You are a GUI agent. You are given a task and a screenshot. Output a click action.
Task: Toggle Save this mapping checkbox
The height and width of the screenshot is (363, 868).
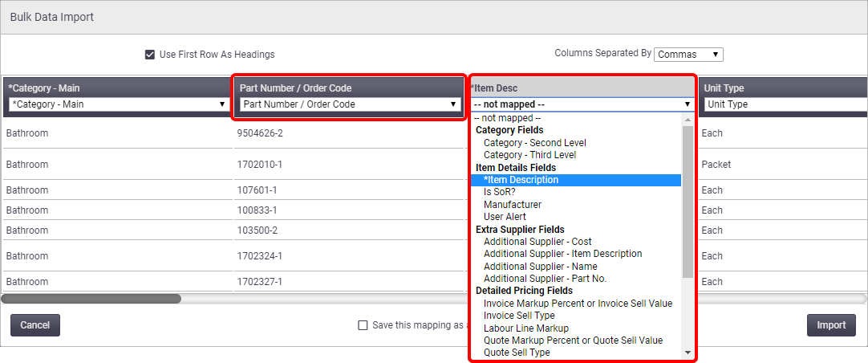363,325
